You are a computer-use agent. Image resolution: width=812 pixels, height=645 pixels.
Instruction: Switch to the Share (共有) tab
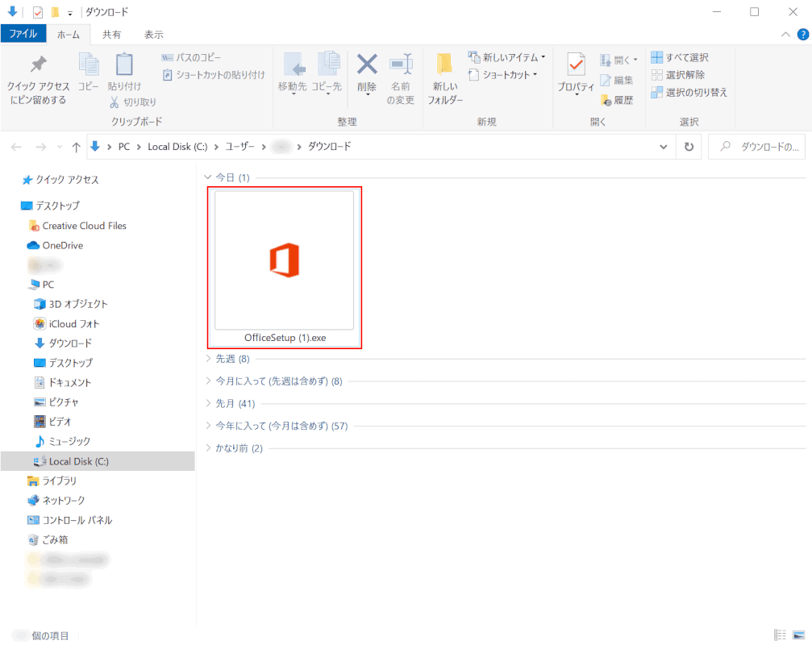tap(111, 35)
